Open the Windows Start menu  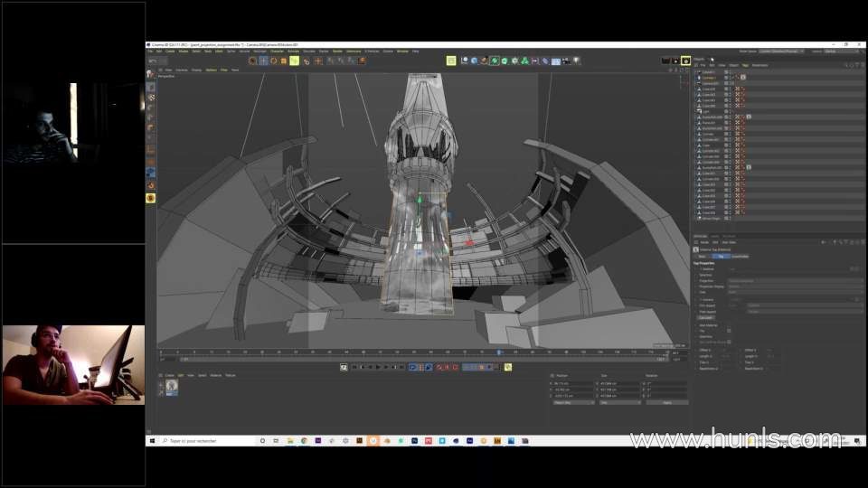point(152,441)
